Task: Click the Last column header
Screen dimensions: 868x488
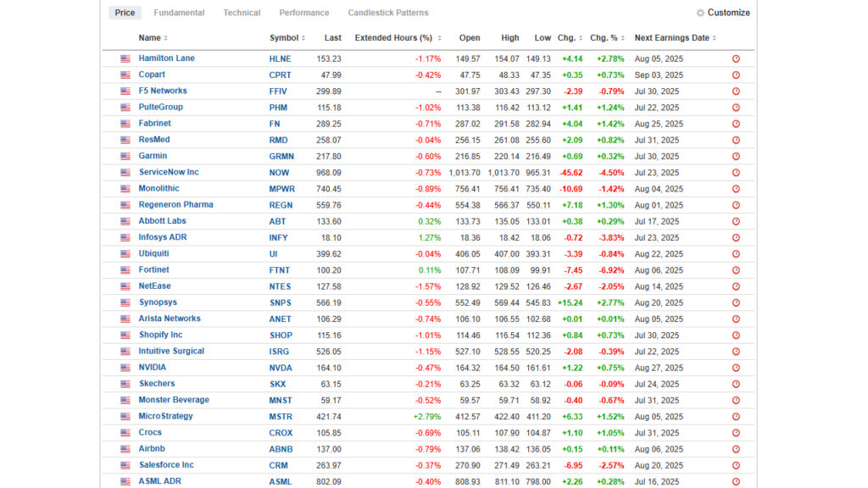Action: pyautogui.click(x=332, y=37)
